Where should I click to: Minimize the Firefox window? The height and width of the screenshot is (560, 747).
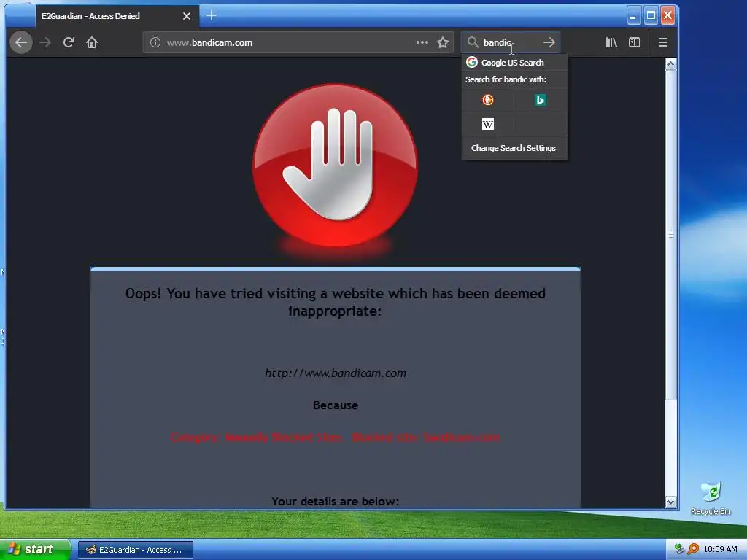tap(633, 16)
